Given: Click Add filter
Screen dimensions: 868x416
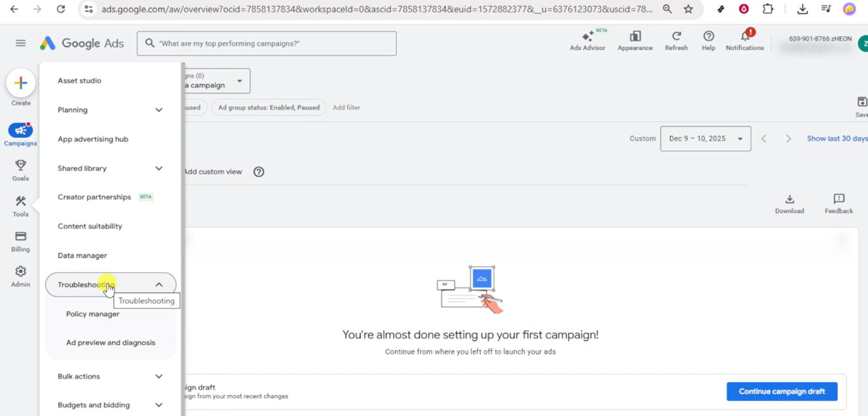Looking at the screenshot, I should pos(346,107).
